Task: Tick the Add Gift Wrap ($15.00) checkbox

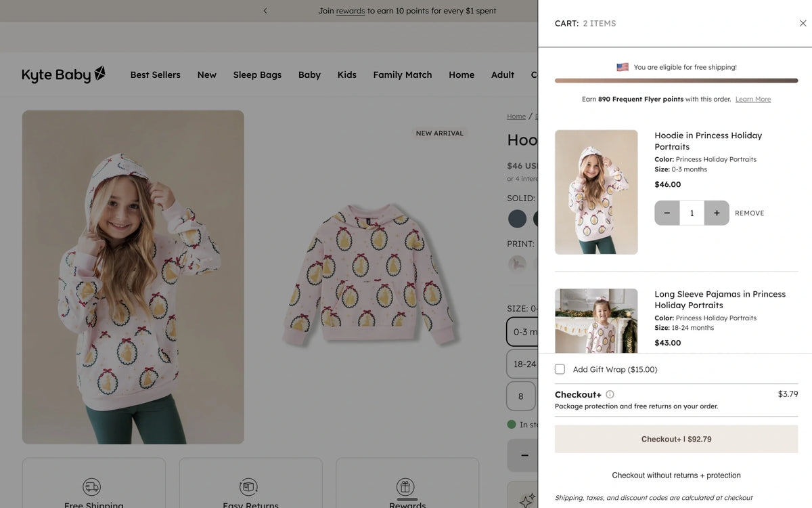Action: click(560, 369)
